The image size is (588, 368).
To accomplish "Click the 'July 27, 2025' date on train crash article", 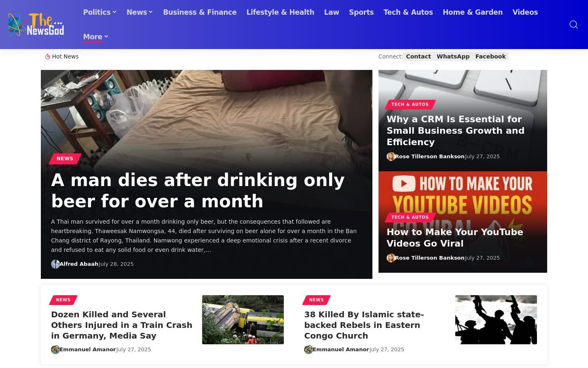I will point(134,350).
